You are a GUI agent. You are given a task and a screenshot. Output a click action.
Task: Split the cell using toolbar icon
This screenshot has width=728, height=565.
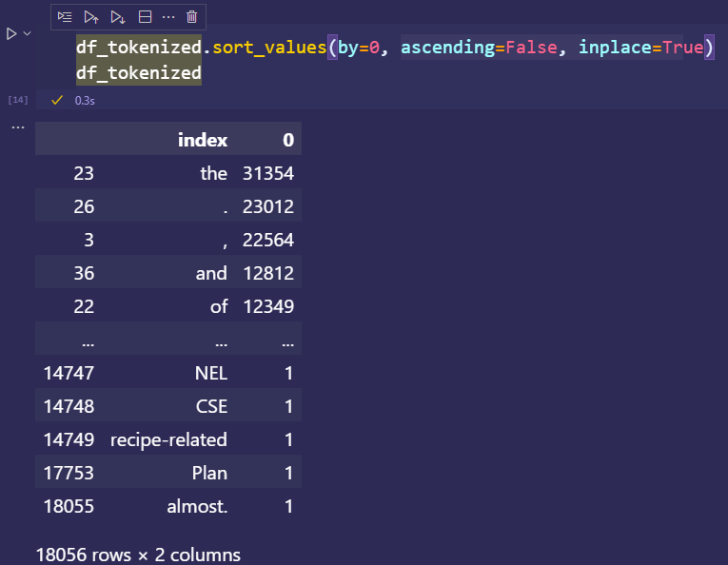[145, 17]
